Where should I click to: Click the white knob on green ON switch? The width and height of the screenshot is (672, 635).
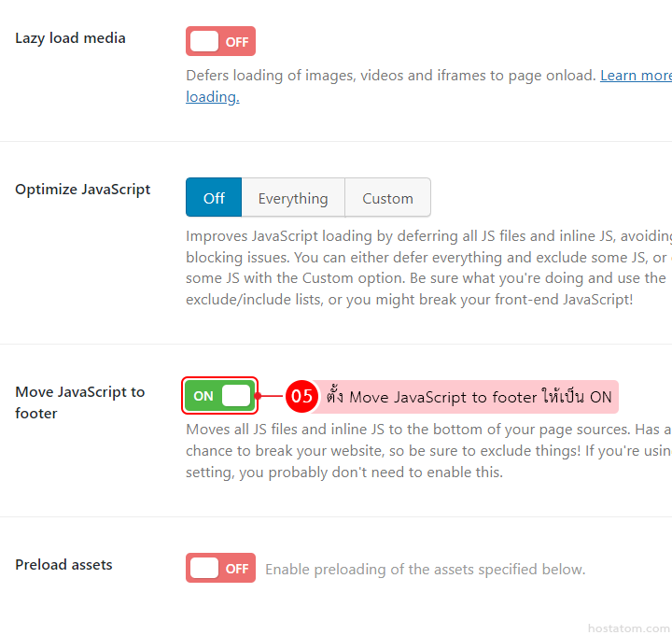(x=235, y=395)
